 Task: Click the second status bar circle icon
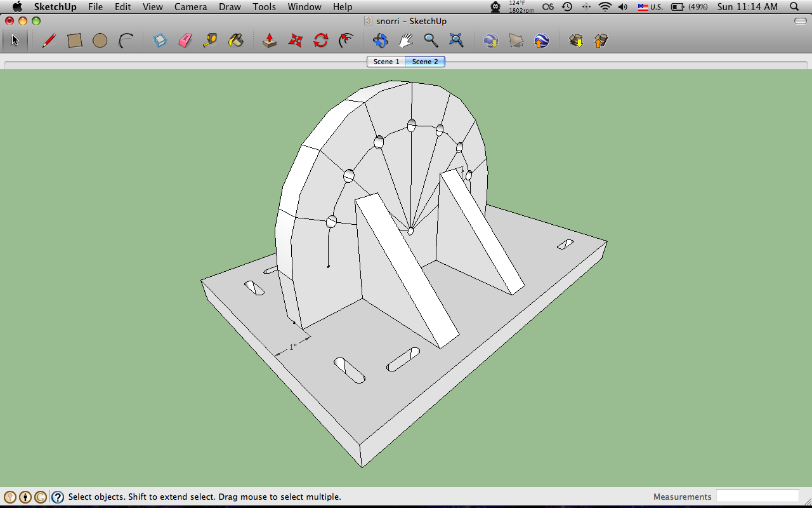click(x=25, y=497)
